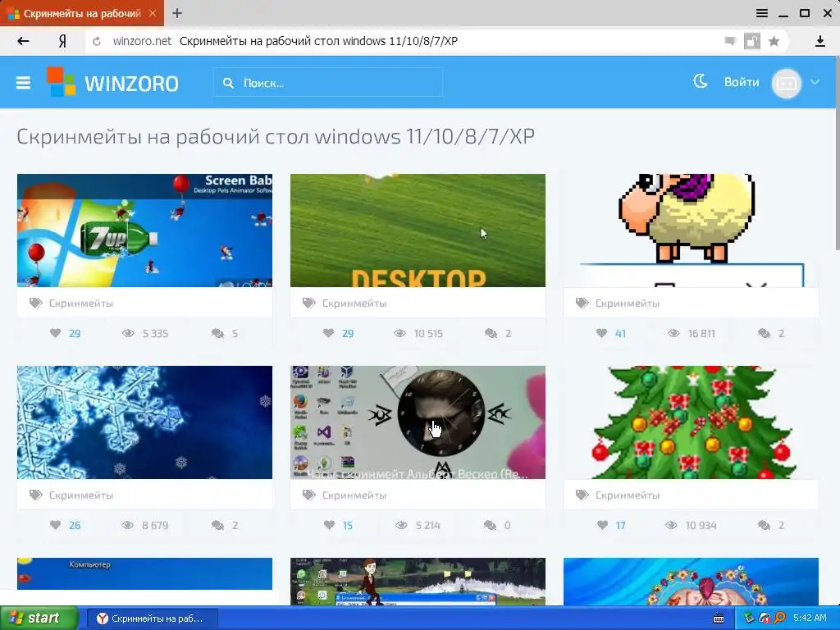Image resolution: width=840 pixels, height=630 pixels.
Task: Click the comments icon with 5 comments
Action: pos(217,334)
